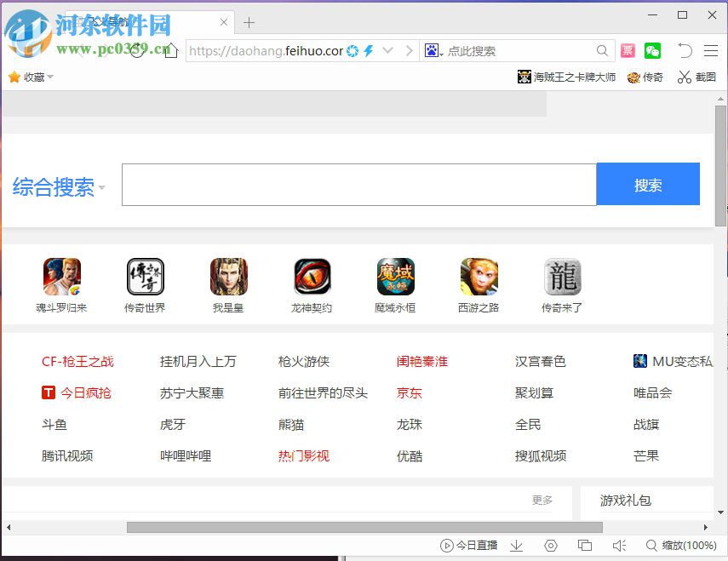Open the downloads icon in status bar
728x561 pixels.
tap(516, 546)
